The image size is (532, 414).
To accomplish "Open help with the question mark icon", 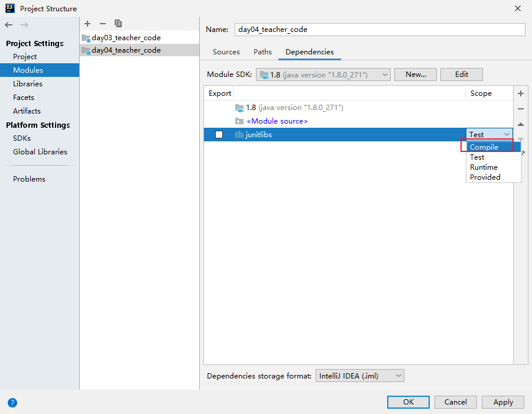I will pyautogui.click(x=12, y=403).
